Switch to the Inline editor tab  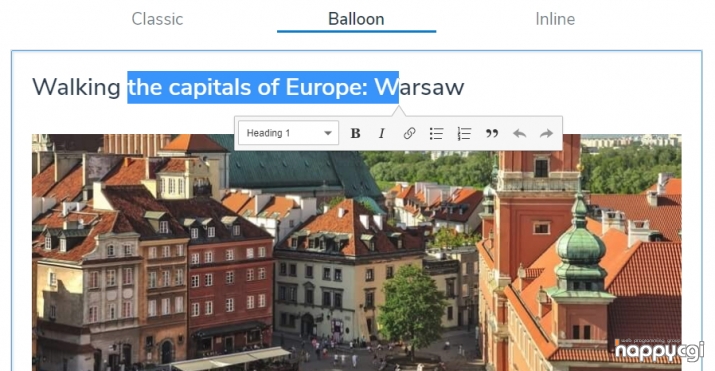[555, 19]
